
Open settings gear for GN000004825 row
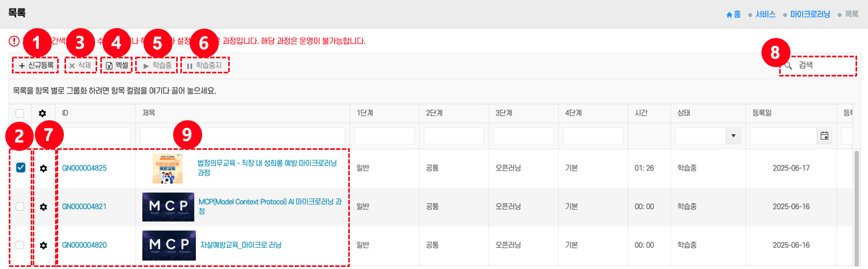pos(44,169)
